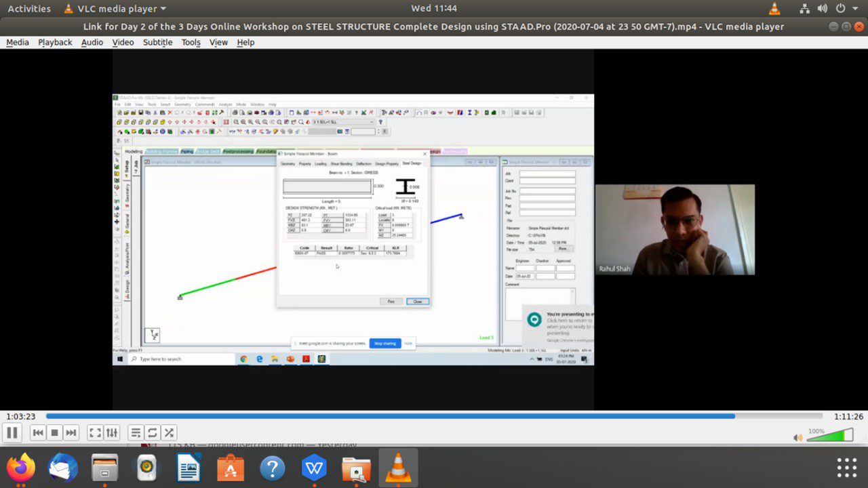This screenshot has width=868, height=488.
Task: Toggle loop repeat mode
Action: click(153, 432)
